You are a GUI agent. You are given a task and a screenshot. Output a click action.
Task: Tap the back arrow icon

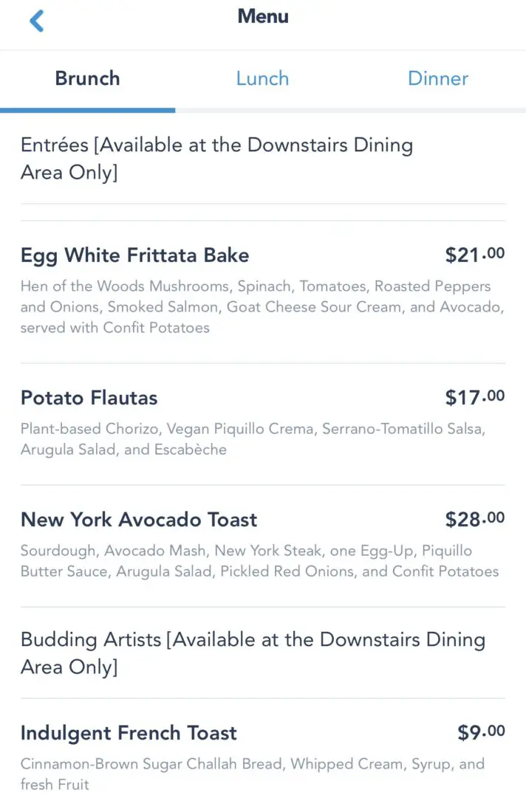click(x=37, y=21)
